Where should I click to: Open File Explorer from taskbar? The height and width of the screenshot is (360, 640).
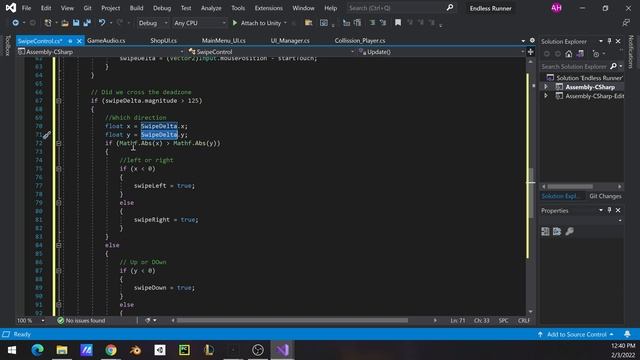(62, 350)
